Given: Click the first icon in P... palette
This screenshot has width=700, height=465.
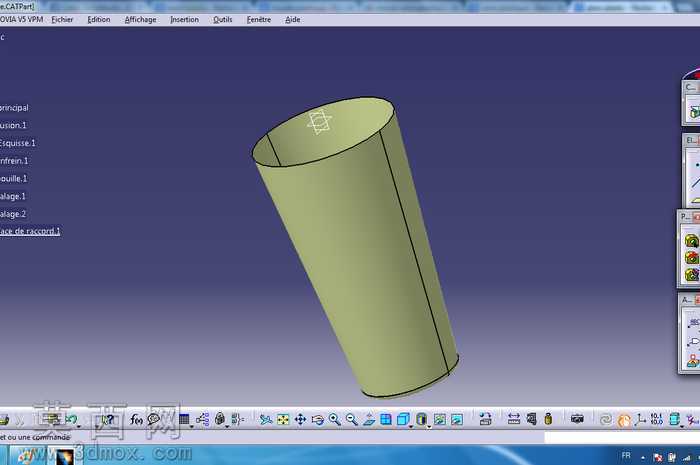Looking at the screenshot, I should click(692, 241).
